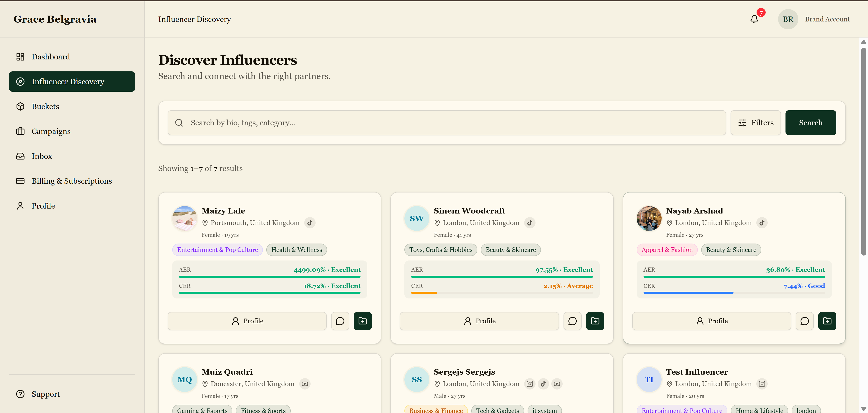Click the Entertainment & Pop Culture tag on Maizy
The height and width of the screenshot is (413, 868).
(217, 250)
